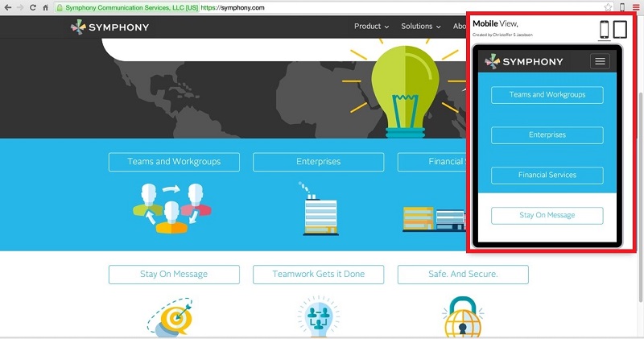This screenshot has height=339, width=644.
Task: Expand the Solutions dropdown menu
Action: 421,27
